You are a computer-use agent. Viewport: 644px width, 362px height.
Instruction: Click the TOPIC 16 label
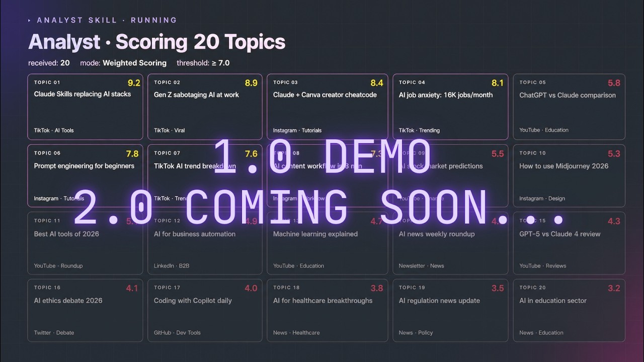[47, 288]
